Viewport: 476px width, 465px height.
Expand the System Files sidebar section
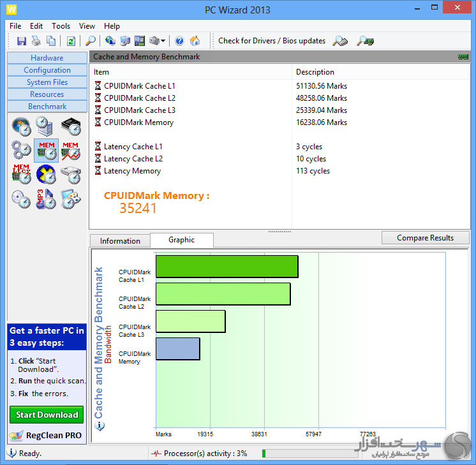click(47, 82)
